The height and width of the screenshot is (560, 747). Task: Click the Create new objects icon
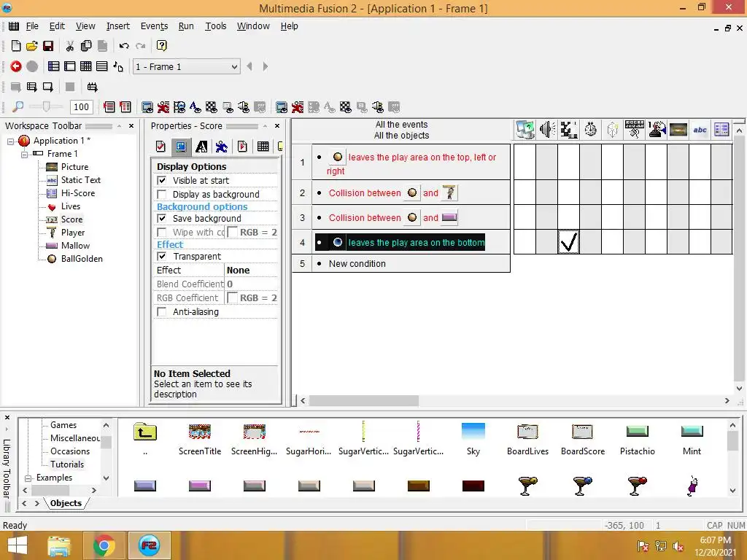pos(613,130)
